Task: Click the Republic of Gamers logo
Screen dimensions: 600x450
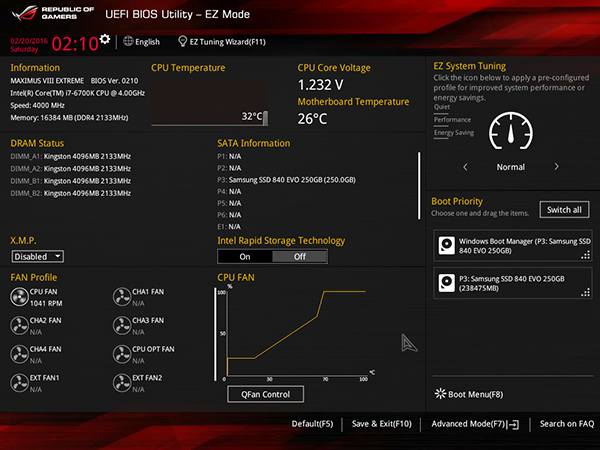Action: tap(54, 13)
